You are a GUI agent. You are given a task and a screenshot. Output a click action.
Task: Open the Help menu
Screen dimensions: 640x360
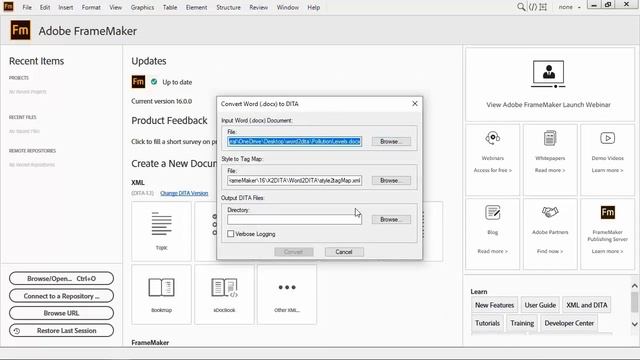click(x=313, y=7)
